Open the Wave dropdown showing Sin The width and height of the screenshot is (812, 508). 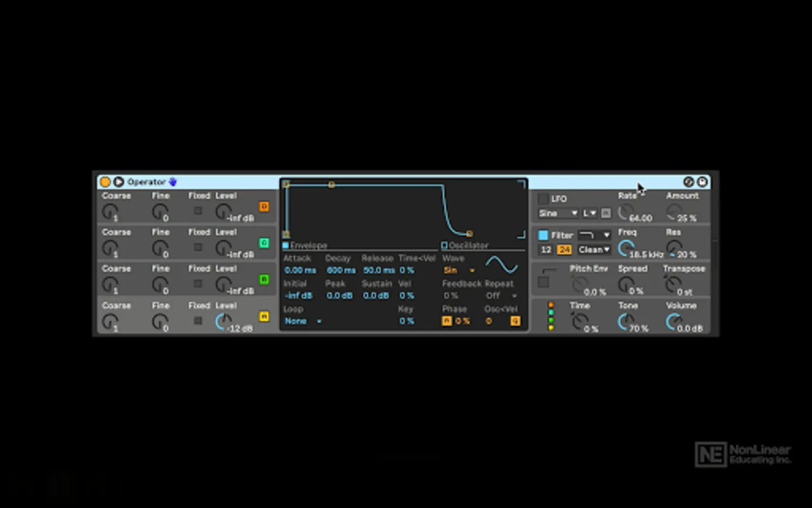coord(459,270)
